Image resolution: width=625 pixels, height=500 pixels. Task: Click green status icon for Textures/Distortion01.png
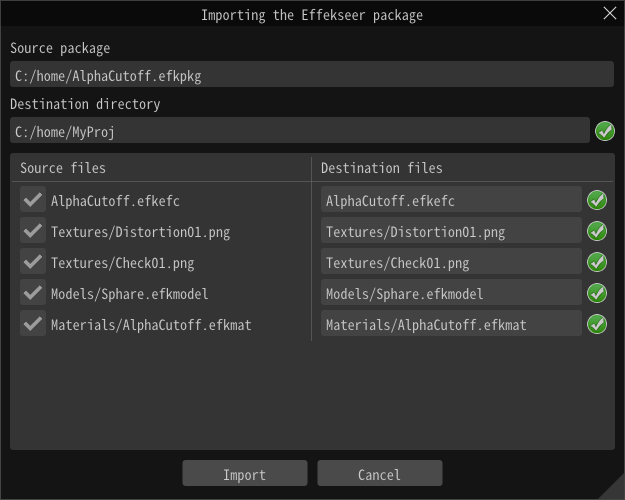pos(597,231)
